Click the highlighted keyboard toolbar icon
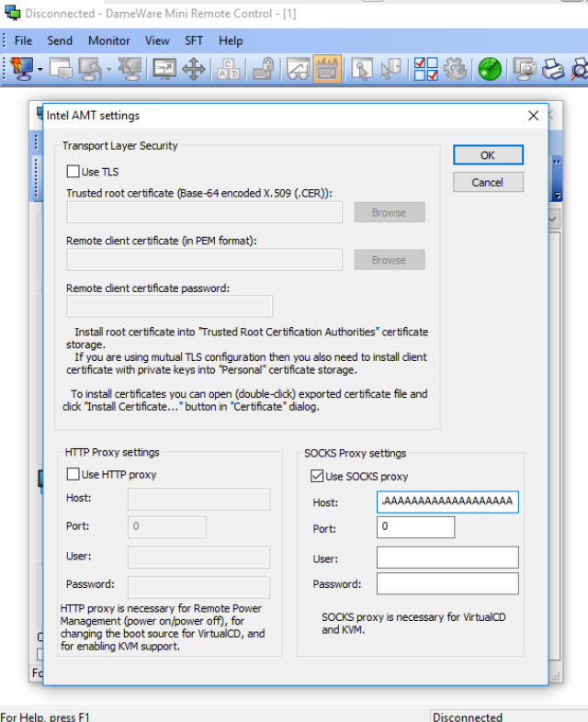 click(326, 69)
